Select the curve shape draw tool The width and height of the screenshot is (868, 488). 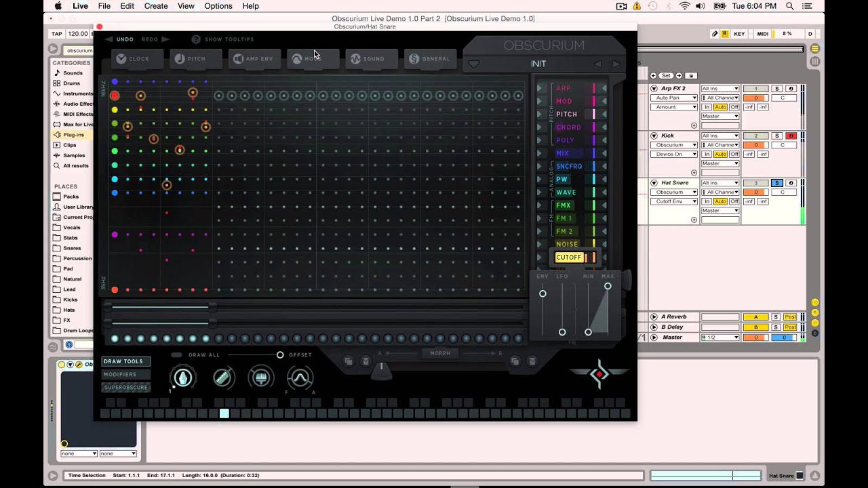[x=300, y=378]
